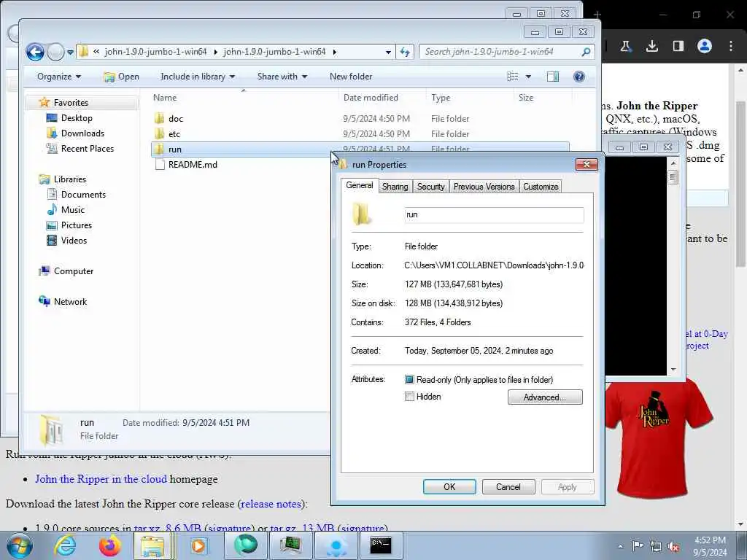
Task: Click Chrome downloads icon
Action: (651, 46)
